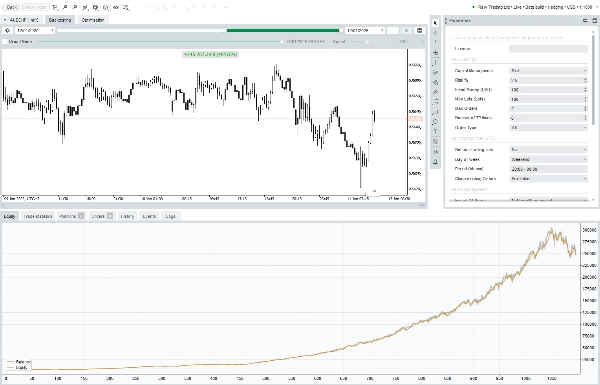Click the Balance legend entry on equity chart
The image size is (600, 385).
(x=19, y=362)
